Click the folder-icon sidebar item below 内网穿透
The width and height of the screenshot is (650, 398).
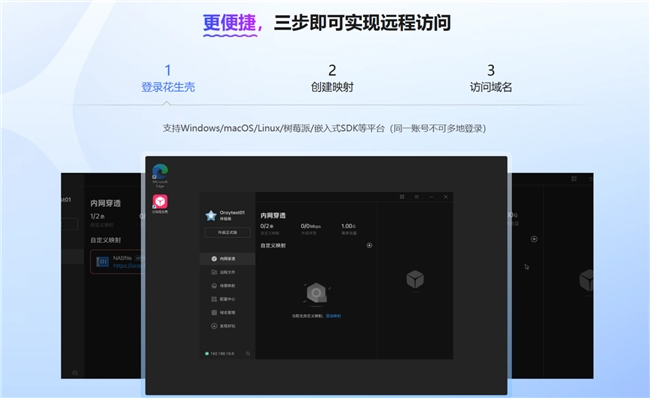pyautogui.click(x=223, y=272)
